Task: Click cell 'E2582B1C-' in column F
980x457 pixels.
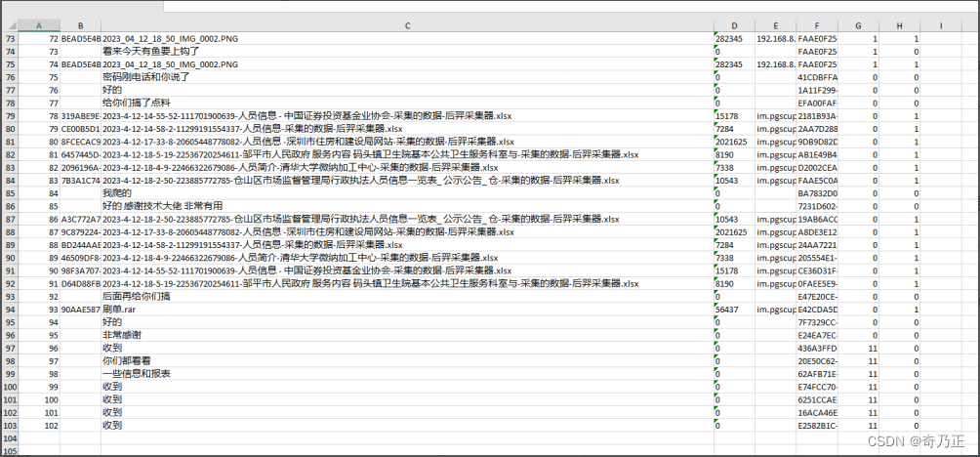Action: click(x=818, y=426)
